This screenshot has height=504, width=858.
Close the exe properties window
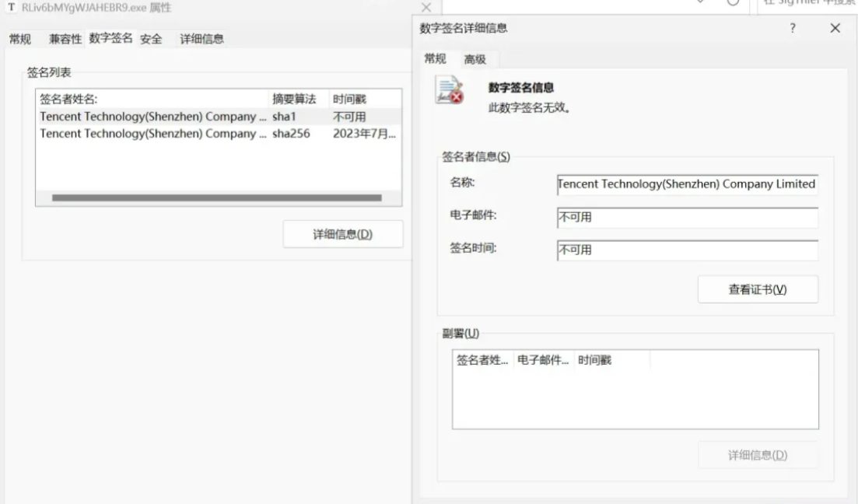coord(426,8)
